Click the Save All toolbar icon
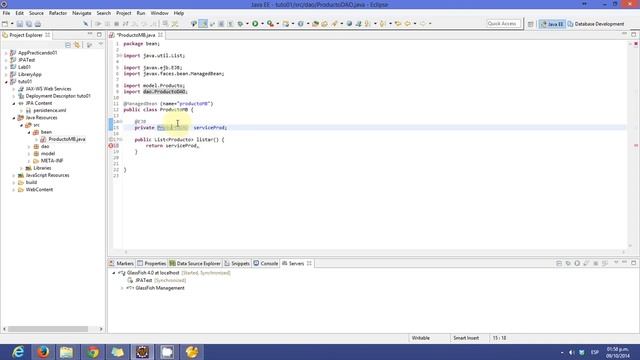This screenshot has width=640, height=360. [x=29, y=24]
